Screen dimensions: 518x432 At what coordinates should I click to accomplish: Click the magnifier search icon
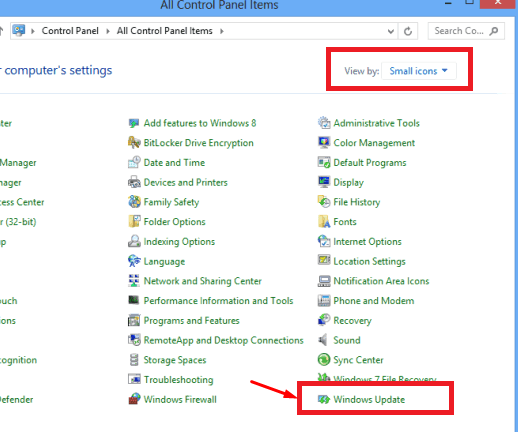[x=494, y=31]
